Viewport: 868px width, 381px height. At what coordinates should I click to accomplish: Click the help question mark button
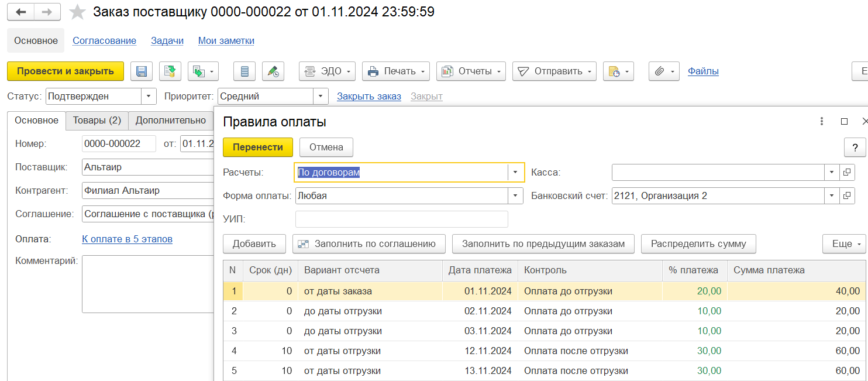click(x=855, y=147)
